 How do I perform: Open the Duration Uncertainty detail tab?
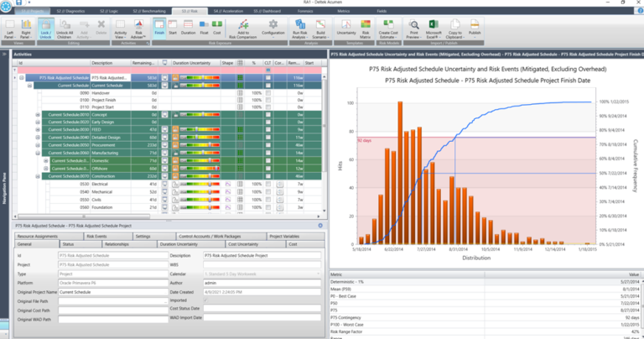191,244
